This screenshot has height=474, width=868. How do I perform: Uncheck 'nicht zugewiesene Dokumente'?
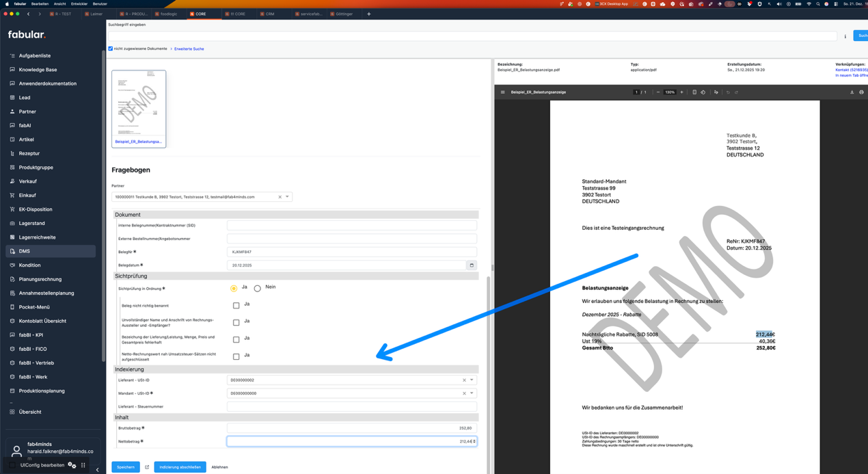click(x=110, y=49)
